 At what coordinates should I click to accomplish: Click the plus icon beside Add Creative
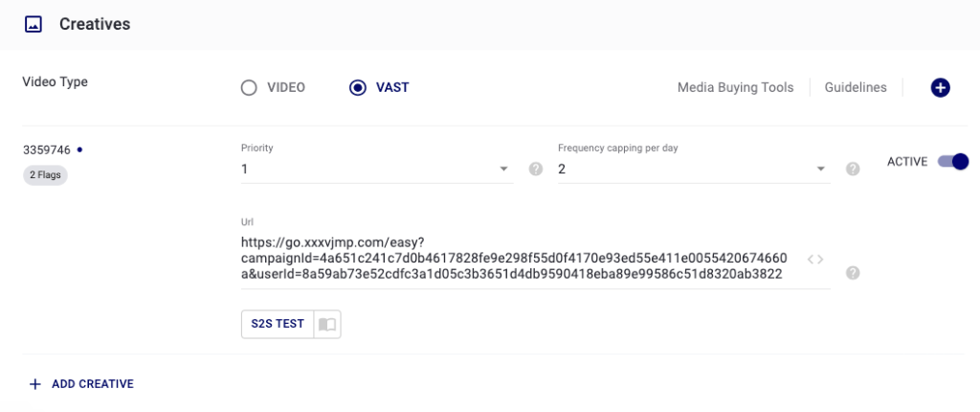click(35, 384)
